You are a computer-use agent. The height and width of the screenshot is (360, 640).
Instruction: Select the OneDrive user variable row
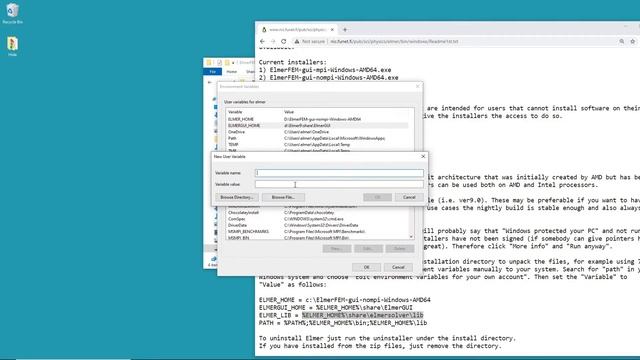click(x=318, y=132)
